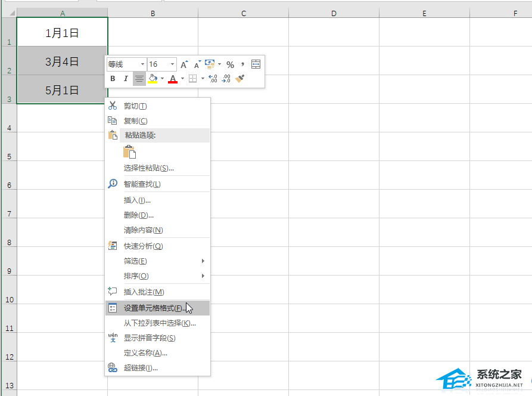Select row 7 header

(x=9, y=204)
